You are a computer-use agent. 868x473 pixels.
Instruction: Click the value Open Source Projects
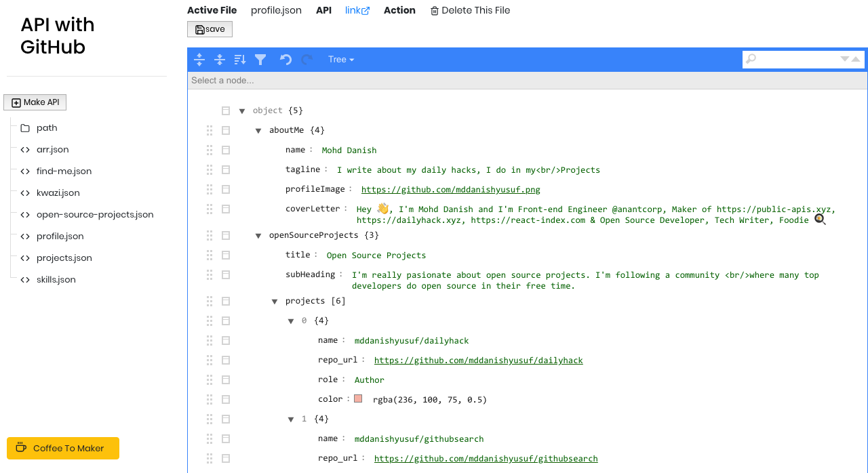tap(376, 255)
